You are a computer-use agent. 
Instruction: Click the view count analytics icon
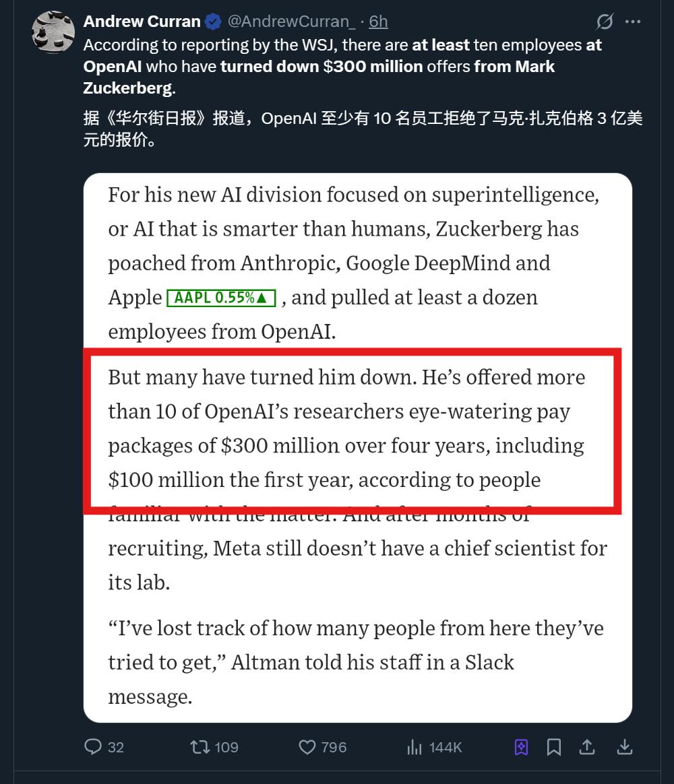(x=415, y=747)
